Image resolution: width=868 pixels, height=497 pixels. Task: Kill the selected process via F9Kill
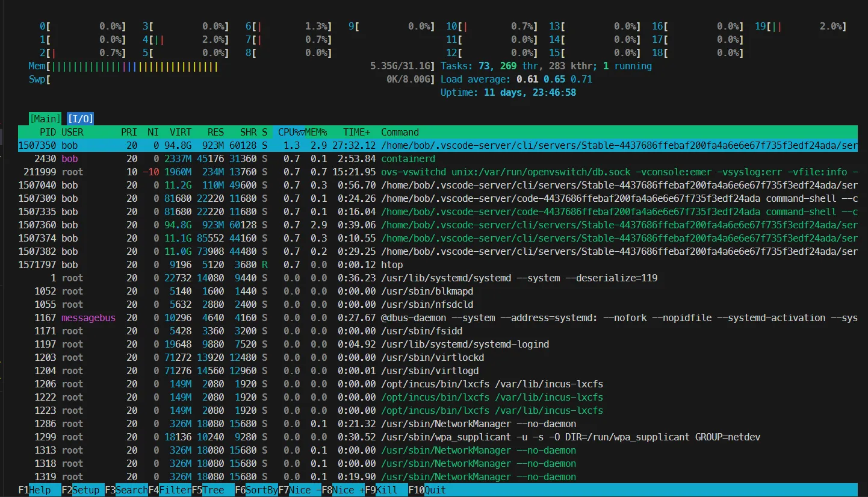point(383,490)
